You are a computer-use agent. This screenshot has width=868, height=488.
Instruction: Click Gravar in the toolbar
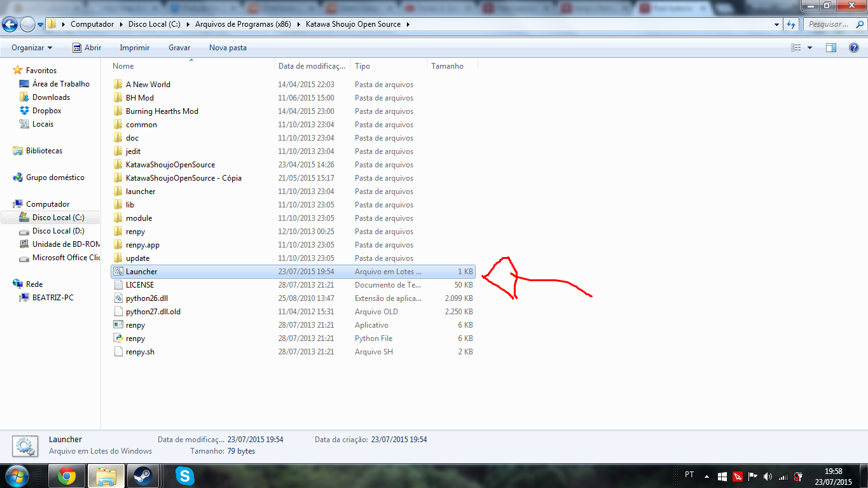(179, 48)
